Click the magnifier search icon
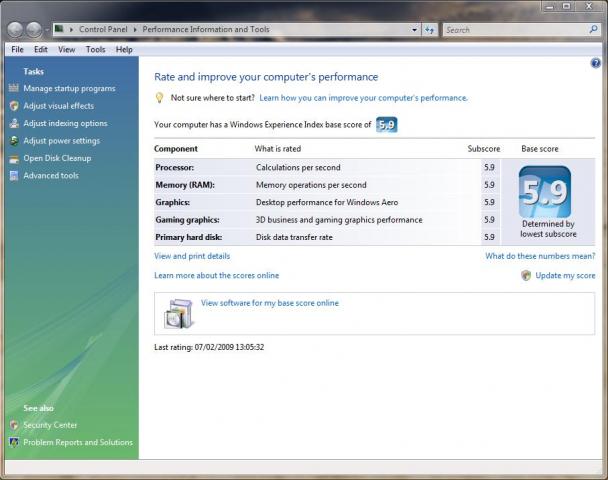Image resolution: width=608 pixels, height=480 pixels. coord(593,29)
